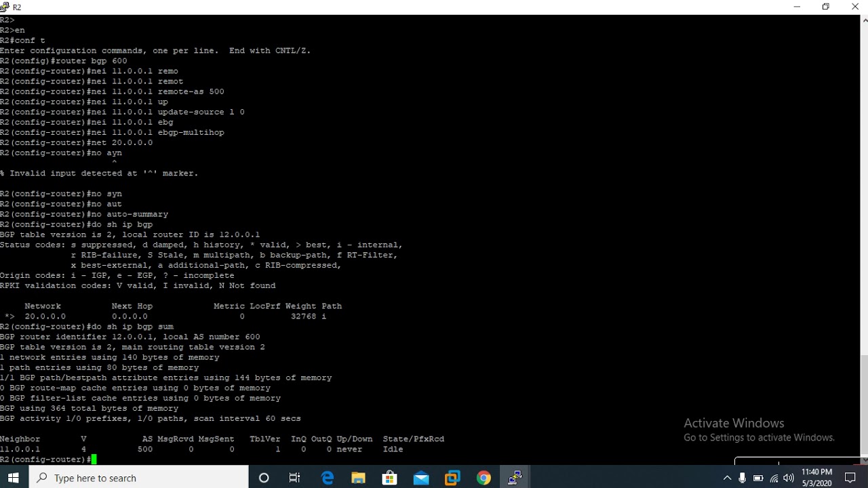The image size is (868, 488).
Task: Show hidden system tray icons
Action: tap(727, 478)
